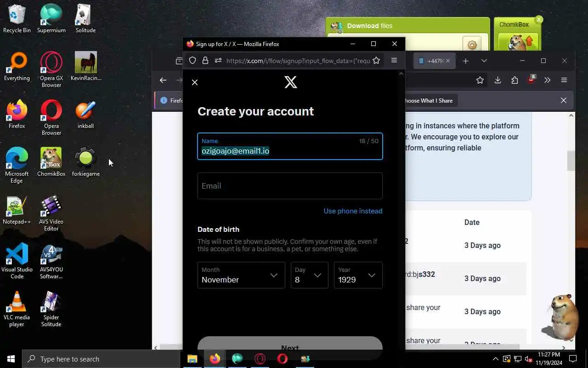Open application menu in background Firefox
Viewport: 588px width, 368px height.
[x=564, y=80]
